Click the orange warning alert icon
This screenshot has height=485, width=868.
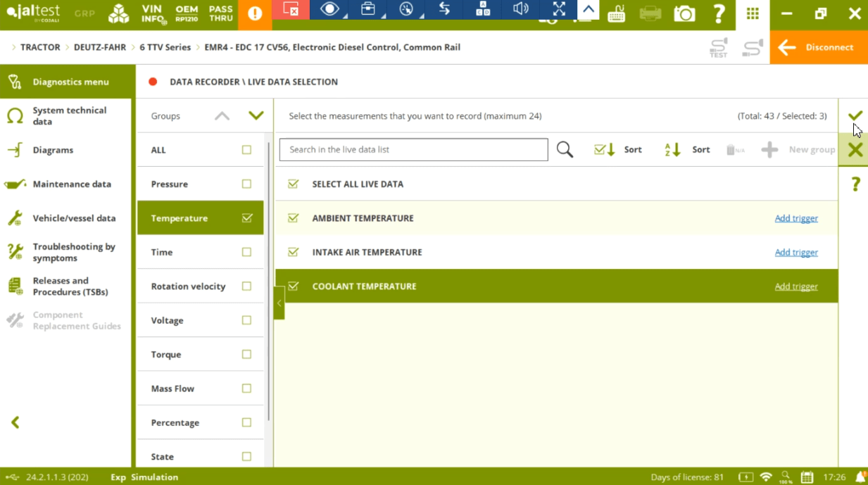click(255, 14)
